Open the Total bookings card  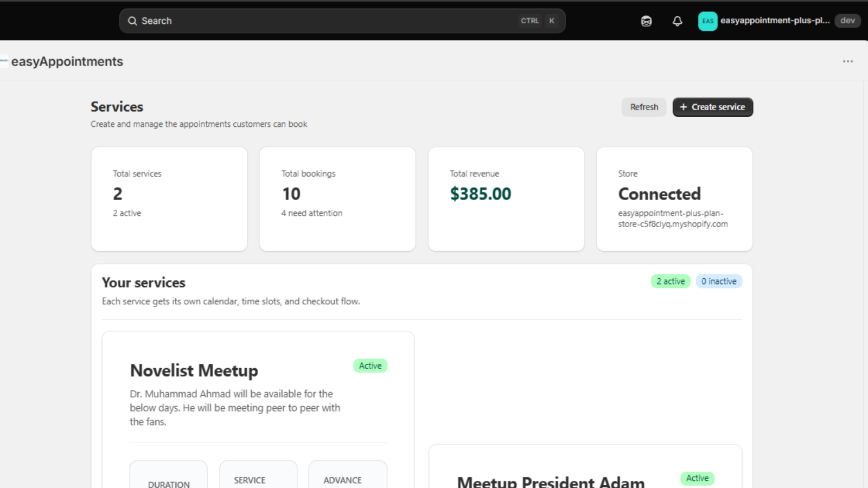point(337,199)
